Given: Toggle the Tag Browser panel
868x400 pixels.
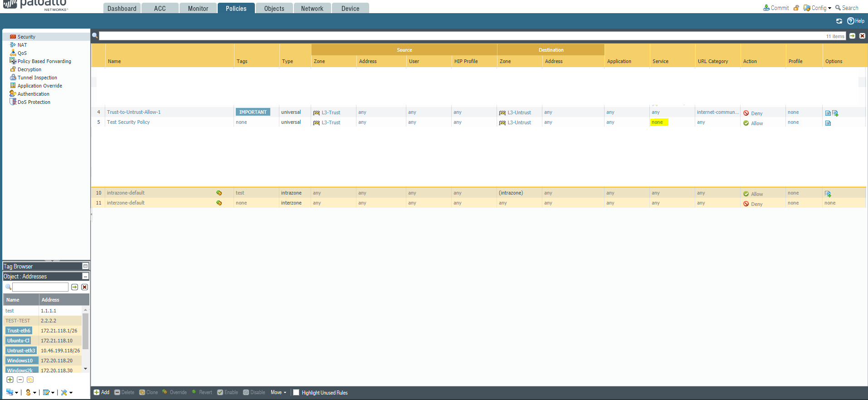Looking at the screenshot, I should coord(85,266).
